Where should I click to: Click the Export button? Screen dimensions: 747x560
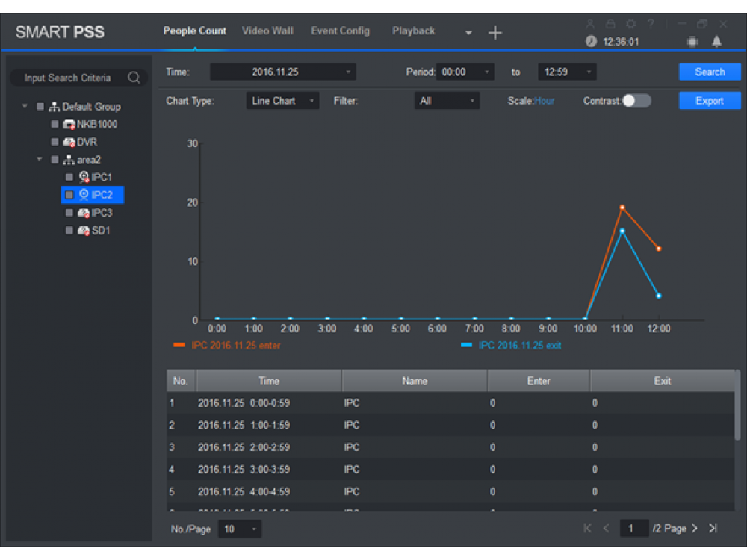(709, 101)
